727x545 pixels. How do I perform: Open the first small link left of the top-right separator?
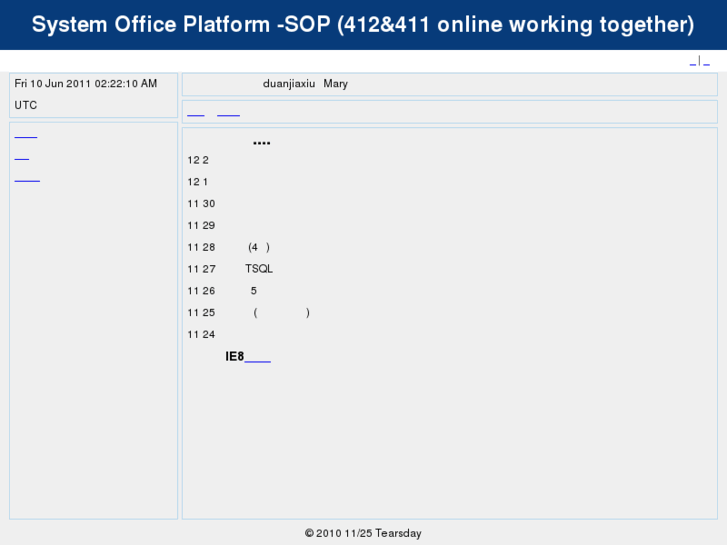pyautogui.click(x=693, y=62)
